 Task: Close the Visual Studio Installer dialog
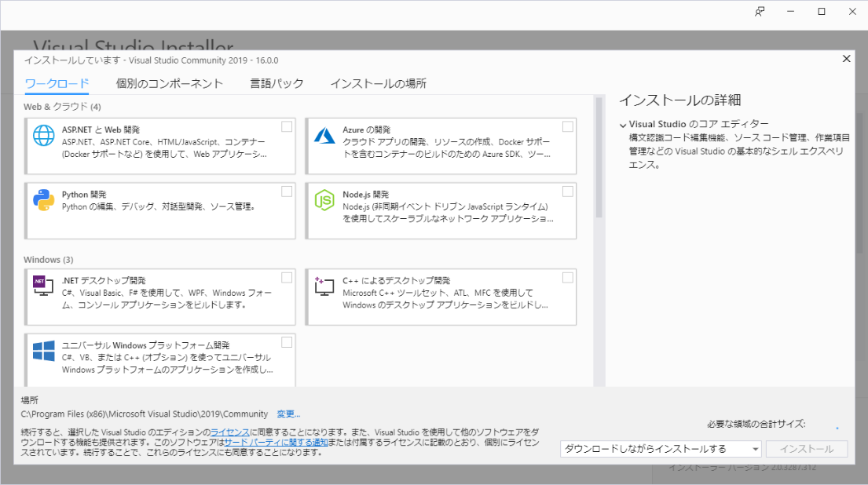pyautogui.click(x=846, y=58)
